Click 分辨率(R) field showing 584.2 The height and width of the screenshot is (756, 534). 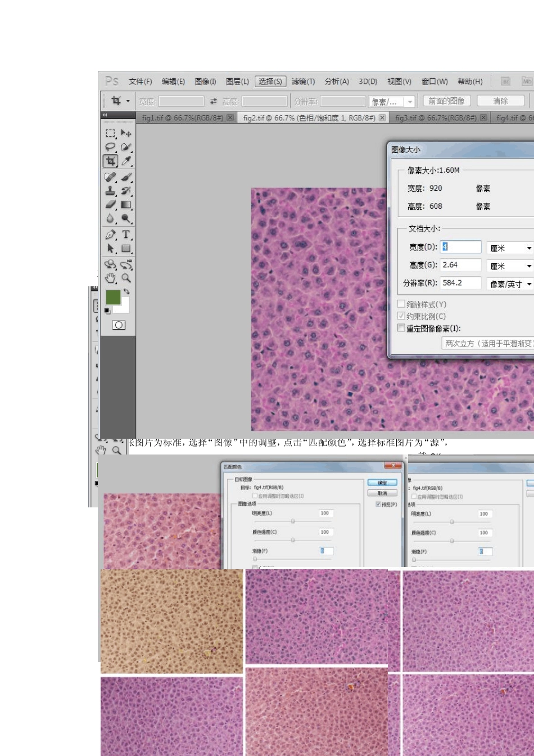[461, 283]
